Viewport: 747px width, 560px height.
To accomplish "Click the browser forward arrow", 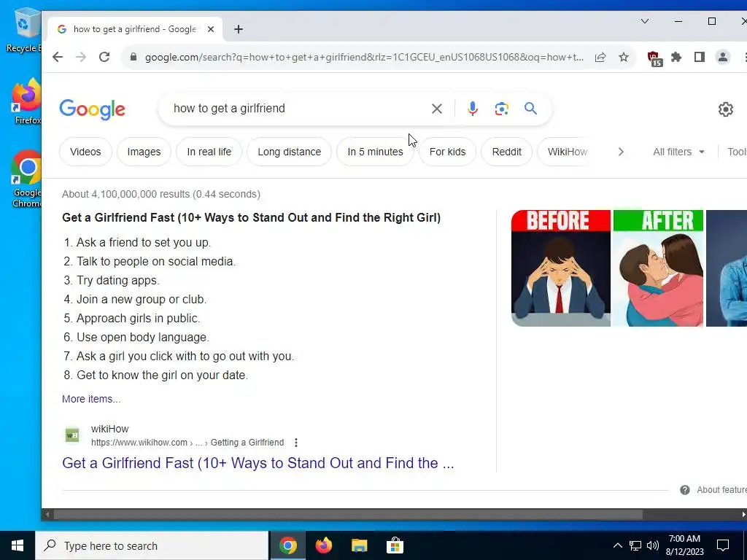I will coord(81,57).
